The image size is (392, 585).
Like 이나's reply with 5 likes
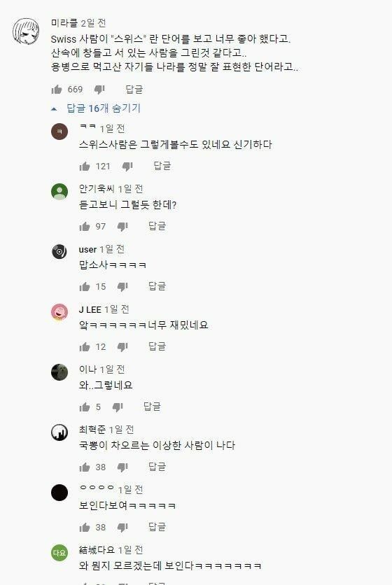(x=85, y=407)
